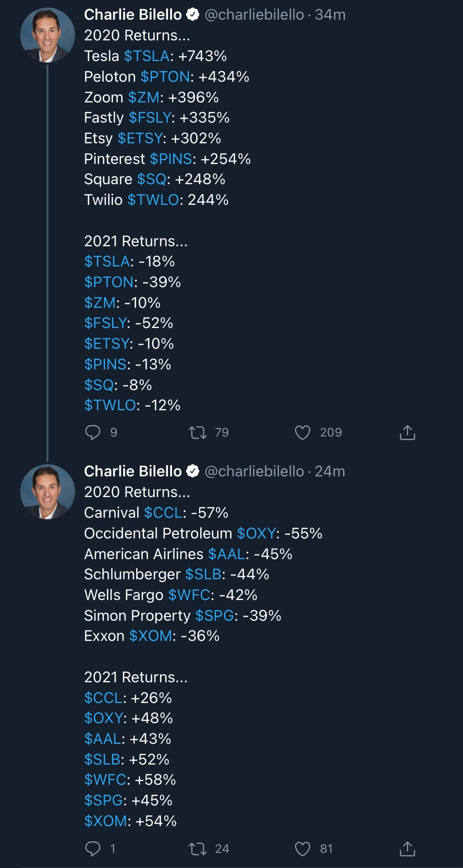This screenshot has height=868, width=463.
Task: Open the $XOM cashtag next to Exxon
Action: coord(151,636)
